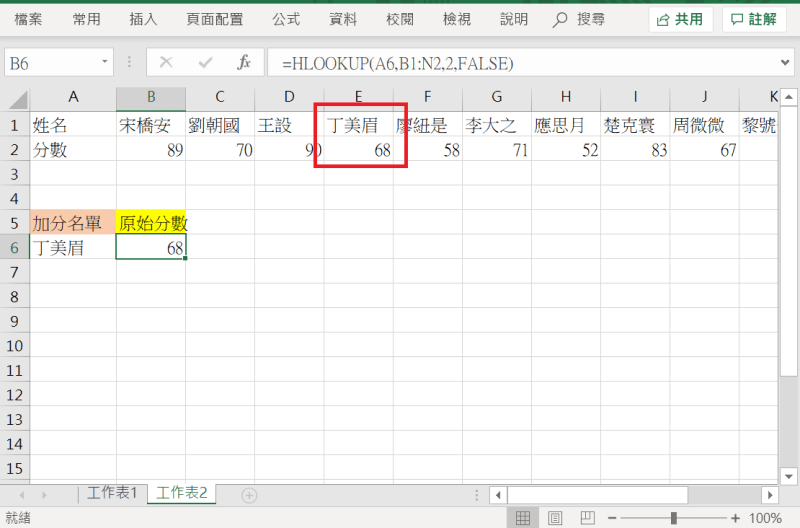Switch to Normal view in status bar
The image size is (800, 528).
point(521,518)
